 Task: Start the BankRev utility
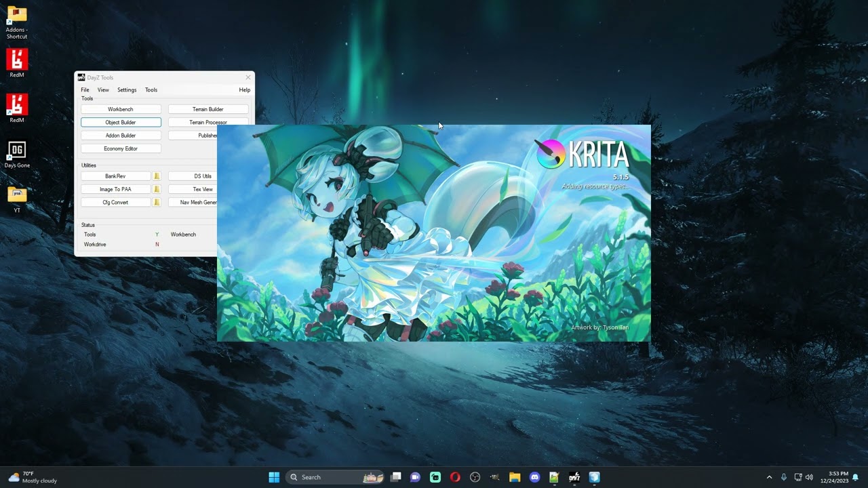(x=115, y=176)
